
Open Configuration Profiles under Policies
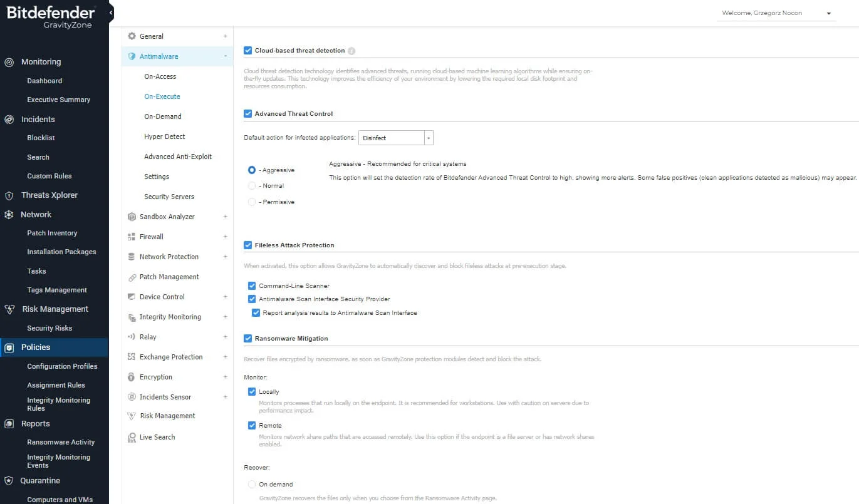click(62, 366)
